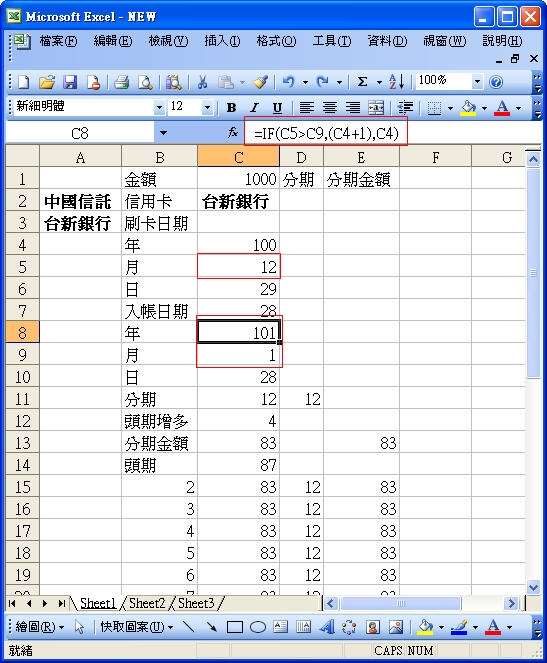The width and height of the screenshot is (547, 663).
Task: Toggle Bold formatting
Action: 231,108
